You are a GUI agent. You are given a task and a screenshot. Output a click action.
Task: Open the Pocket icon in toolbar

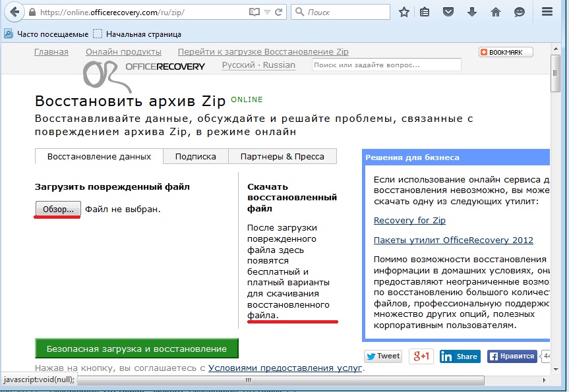click(x=448, y=12)
